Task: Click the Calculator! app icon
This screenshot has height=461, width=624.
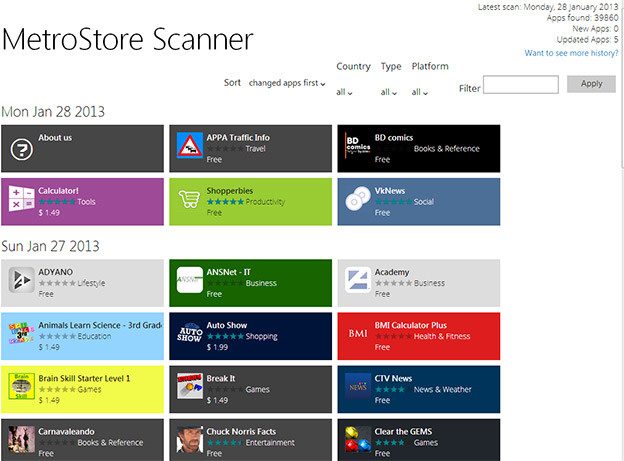Action: (x=21, y=198)
